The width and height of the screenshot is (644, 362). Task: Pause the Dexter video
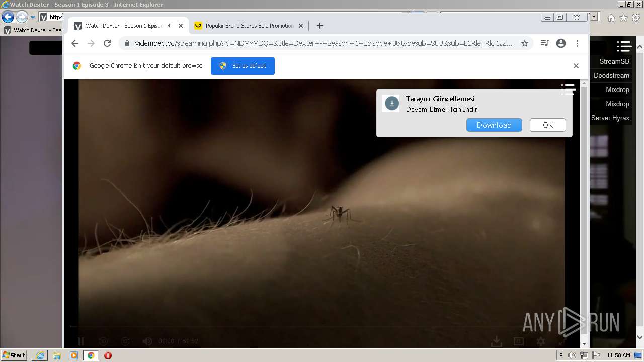[80, 341]
